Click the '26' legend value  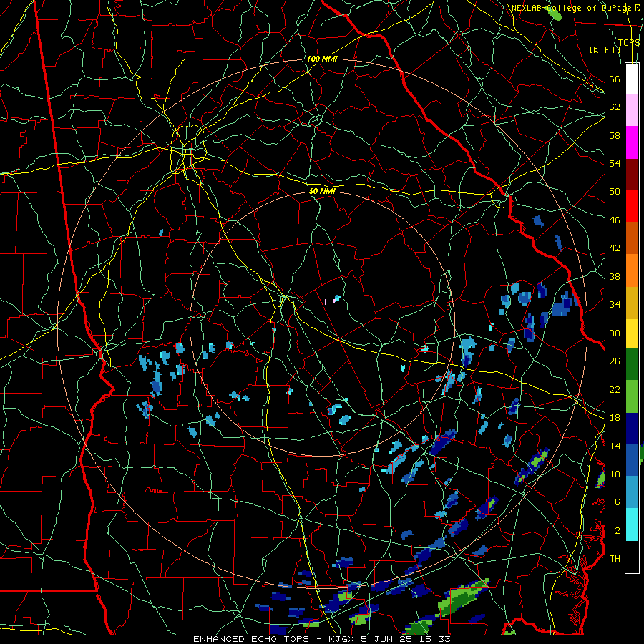pyautogui.click(x=615, y=361)
